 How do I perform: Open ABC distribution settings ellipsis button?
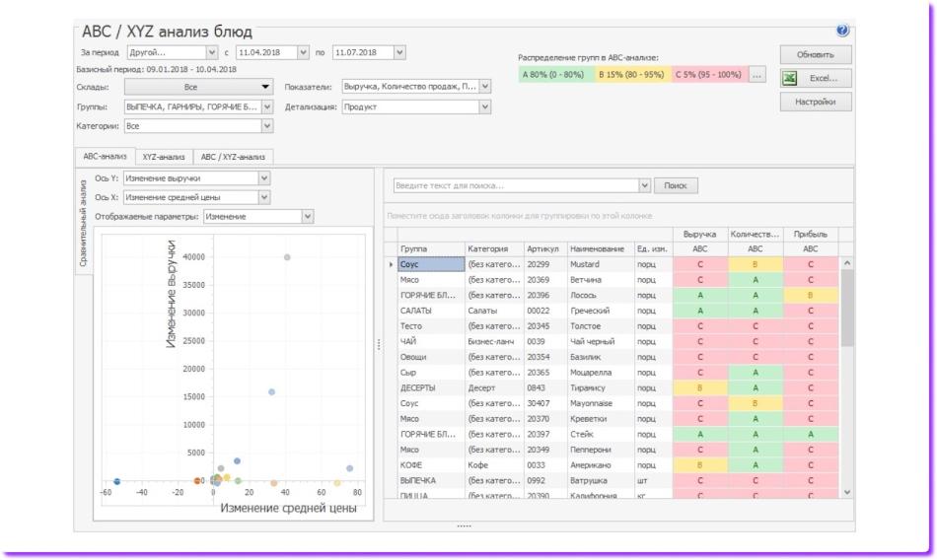[x=757, y=75]
